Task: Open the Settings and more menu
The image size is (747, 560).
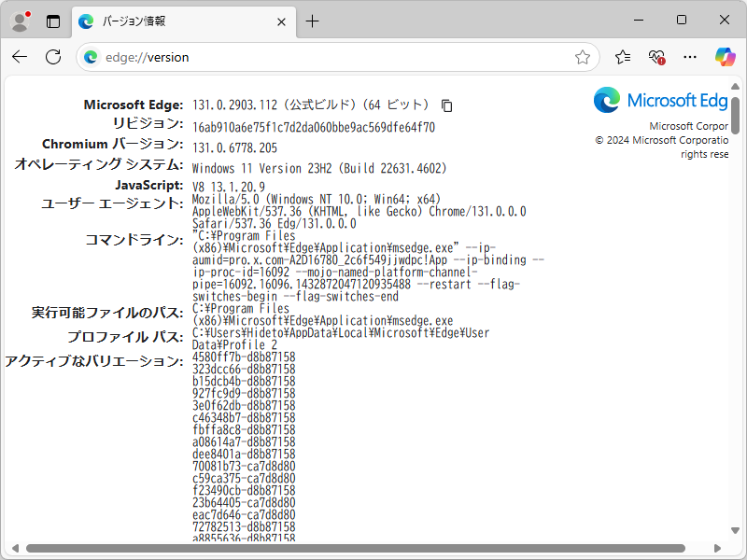Action: tap(690, 56)
